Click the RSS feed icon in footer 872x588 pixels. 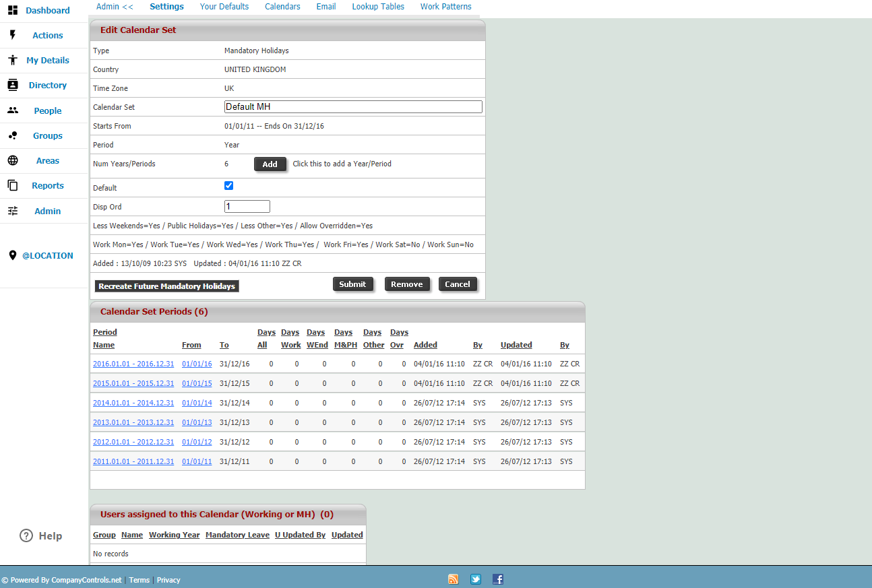pos(454,579)
